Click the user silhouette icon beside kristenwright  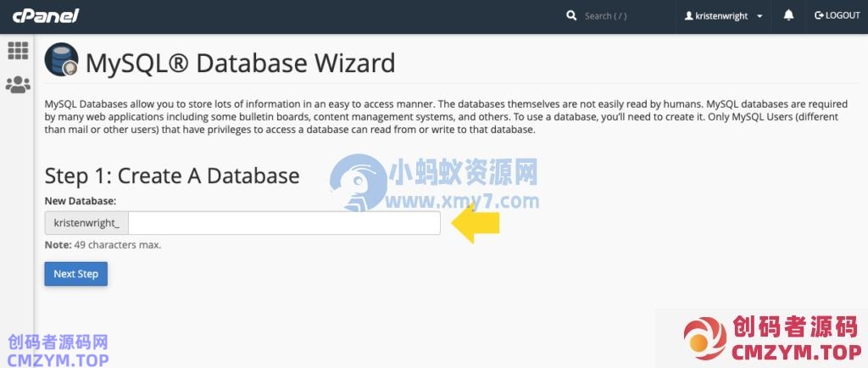tap(689, 16)
